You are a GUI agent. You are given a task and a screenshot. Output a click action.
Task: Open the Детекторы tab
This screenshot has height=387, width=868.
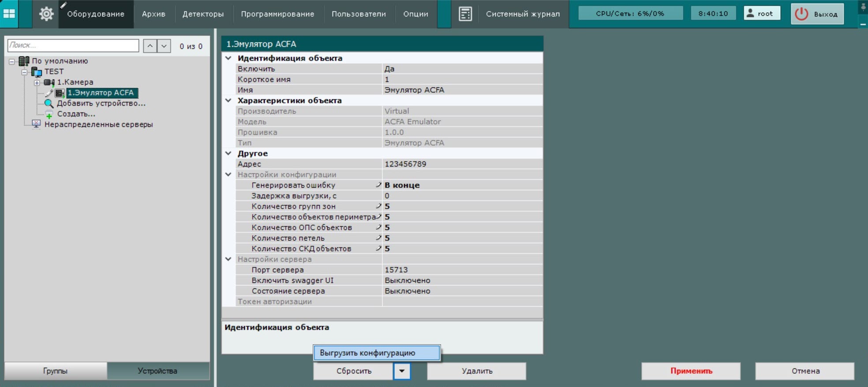pyautogui.click(x=203, y=14)
